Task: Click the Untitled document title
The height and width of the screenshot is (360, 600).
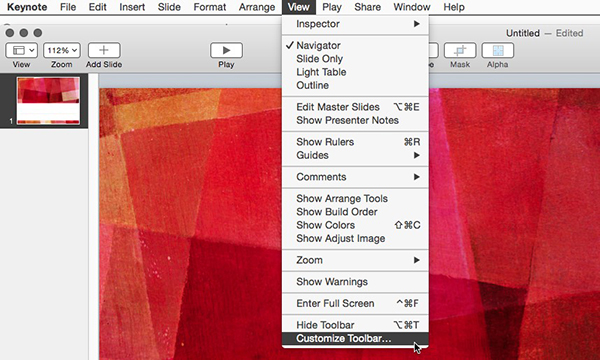Action: tap(523, 33)
